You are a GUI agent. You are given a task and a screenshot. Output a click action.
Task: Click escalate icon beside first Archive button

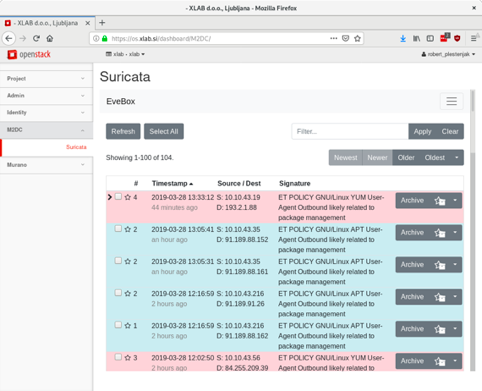click(x=440, y=201)
